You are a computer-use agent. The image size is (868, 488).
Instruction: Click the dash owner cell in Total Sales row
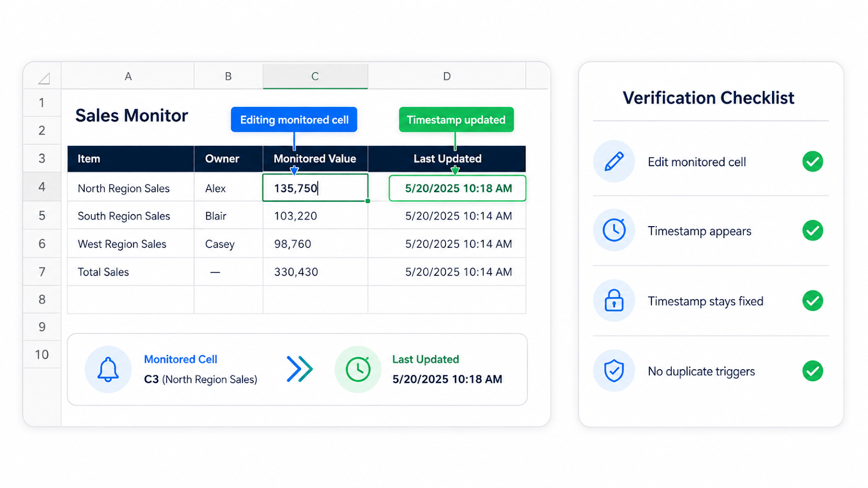(228, 272)
